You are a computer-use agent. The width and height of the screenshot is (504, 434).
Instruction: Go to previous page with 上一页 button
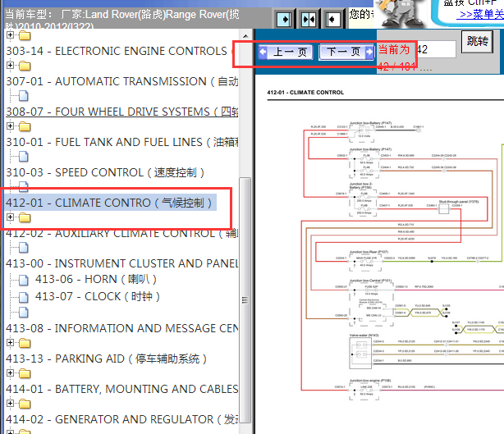[x=286, y=52]
